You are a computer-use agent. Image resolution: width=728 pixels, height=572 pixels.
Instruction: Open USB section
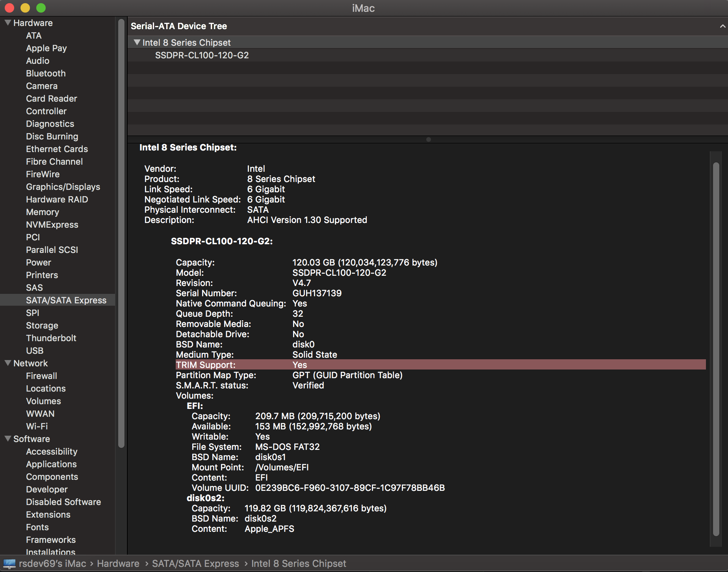35,351
